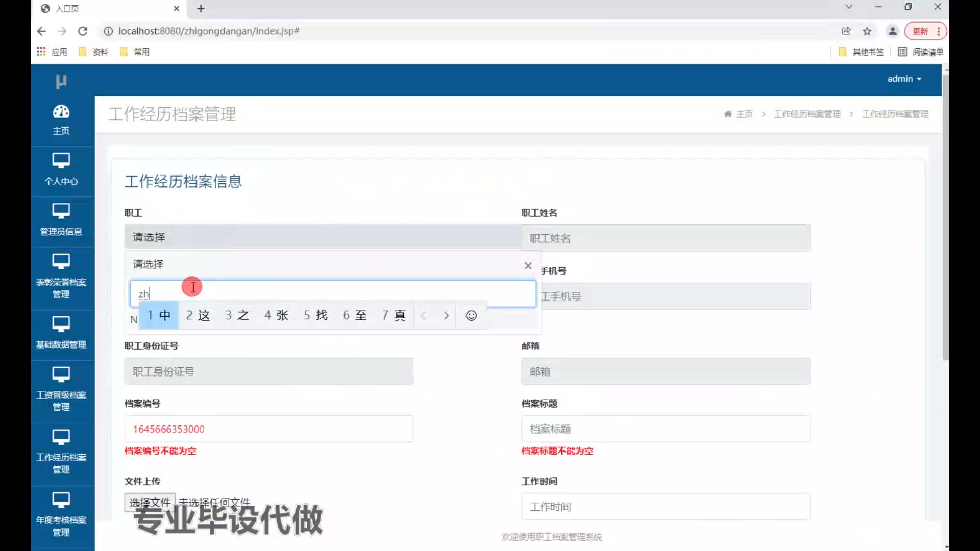Open the 主页 dashboard icon in sidebar
Screen dimensions: 980x551
(x=61, y=112)
